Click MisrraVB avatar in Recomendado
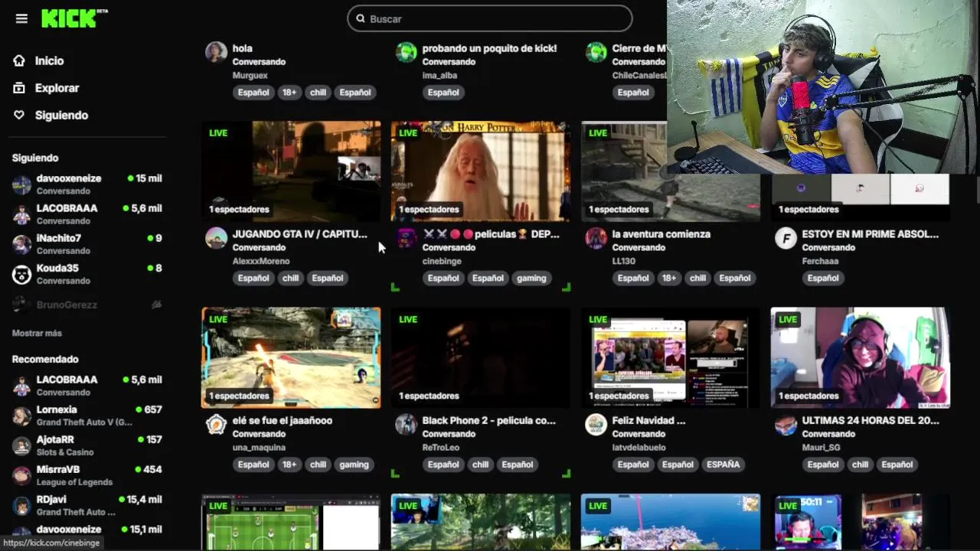Viewport: 980px width, 551px height. pyautogui.click(x=21, y=475)
